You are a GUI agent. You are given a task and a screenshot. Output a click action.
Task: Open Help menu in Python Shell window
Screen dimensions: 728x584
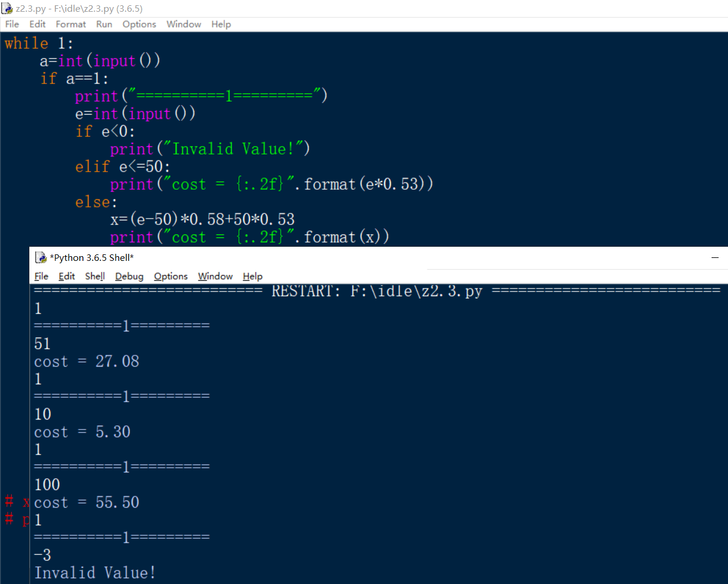click(252, 276)
